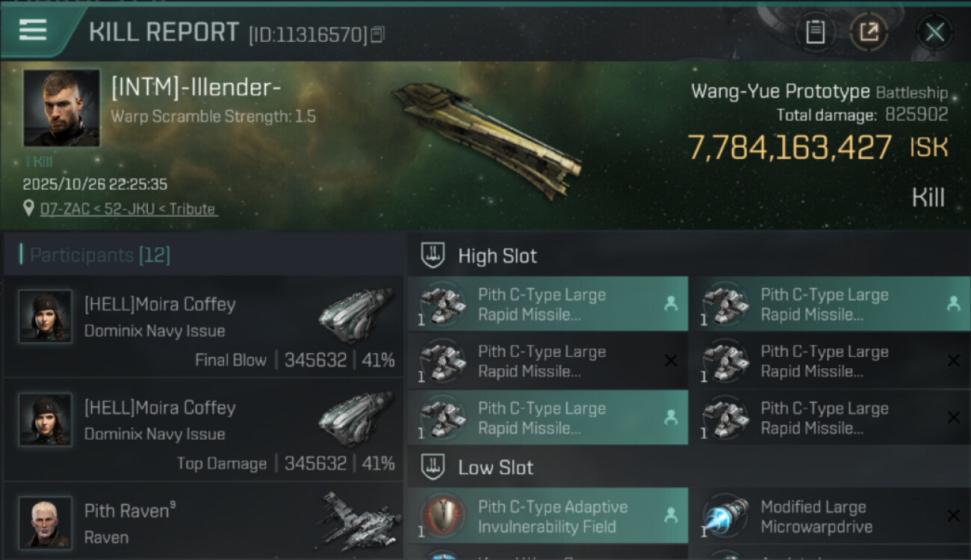
Task: Click Moira Coffey's Final Blow portrait
Action: tap(46, 317)
